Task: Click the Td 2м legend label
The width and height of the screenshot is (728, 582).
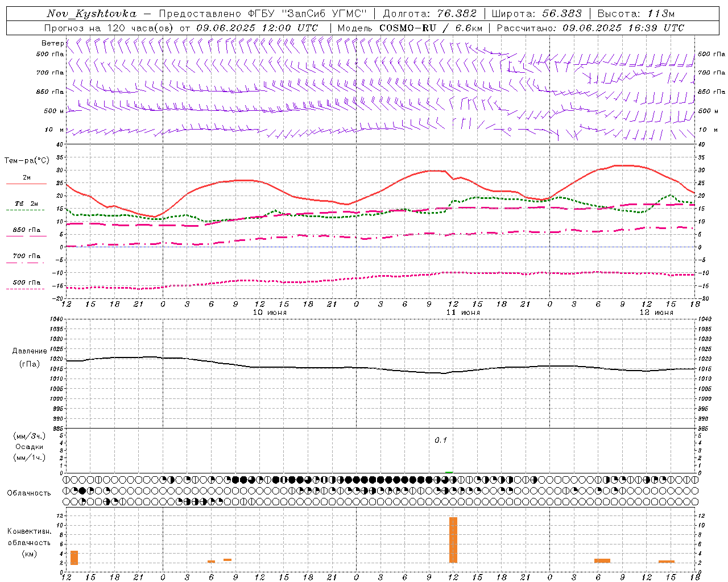Action: (x=27, y=203)
